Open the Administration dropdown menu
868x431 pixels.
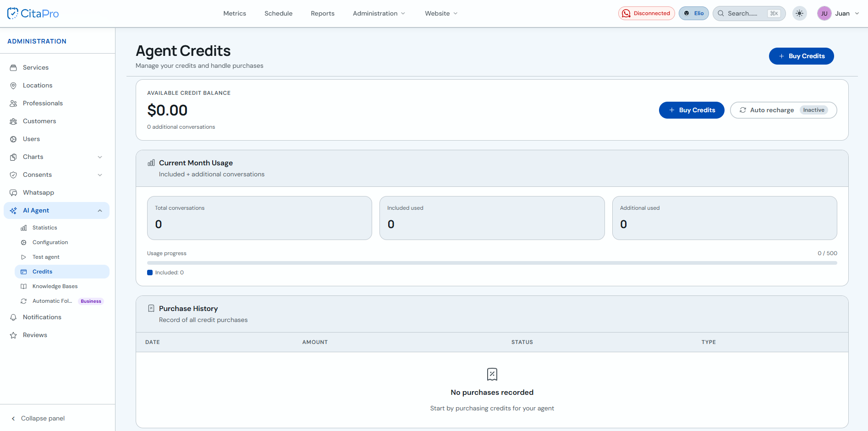click(x=379, y=13)
